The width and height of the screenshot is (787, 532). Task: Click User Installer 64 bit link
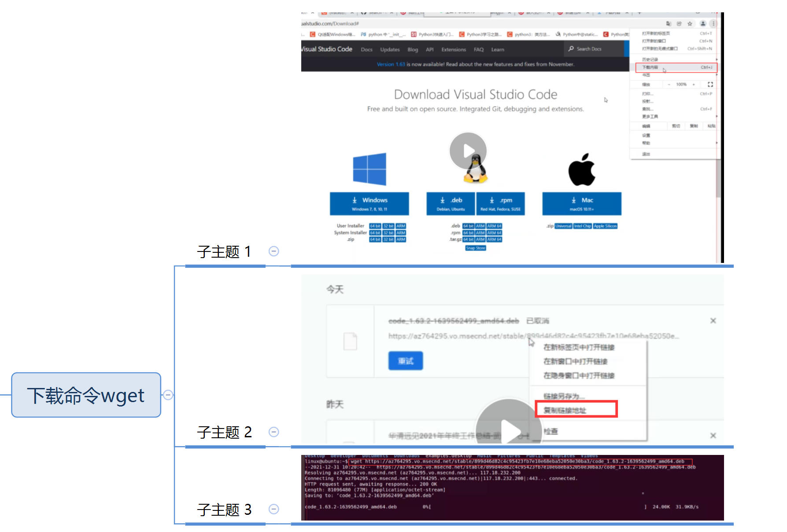pos(375,226)
